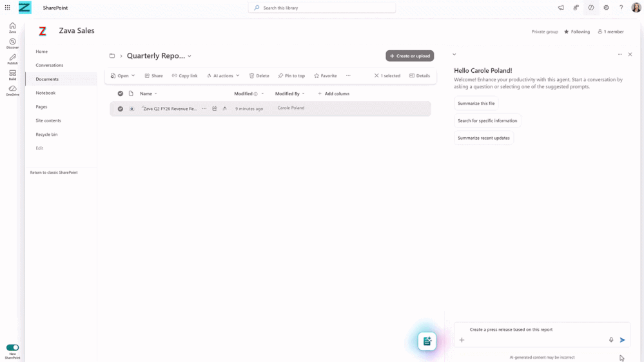Open the Zava home icon in left rail
The height and width of the screenshot is (362, 644).
click(12, 28)
